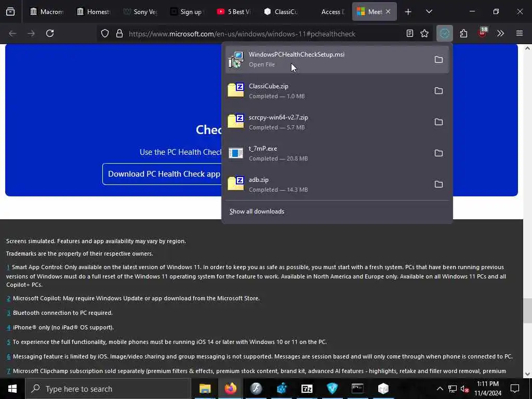Click Firefox taskbar icon
This screenshot has width=532, height=399.
230,389
